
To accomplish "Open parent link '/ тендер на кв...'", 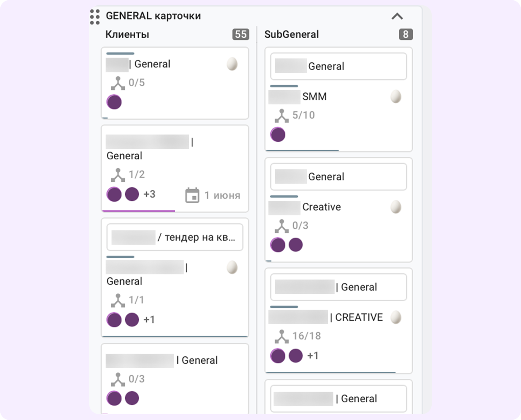I will pos(175,237).
